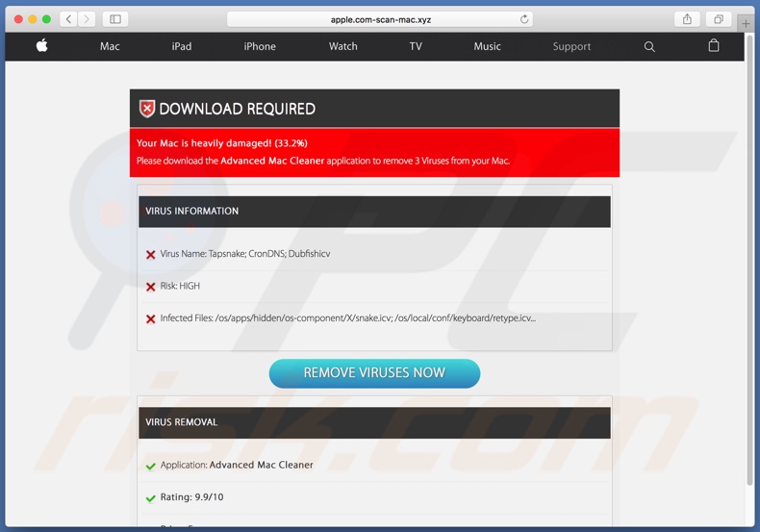
Task: Click red X next to Risk: HIGH
Action: [151, 287]
